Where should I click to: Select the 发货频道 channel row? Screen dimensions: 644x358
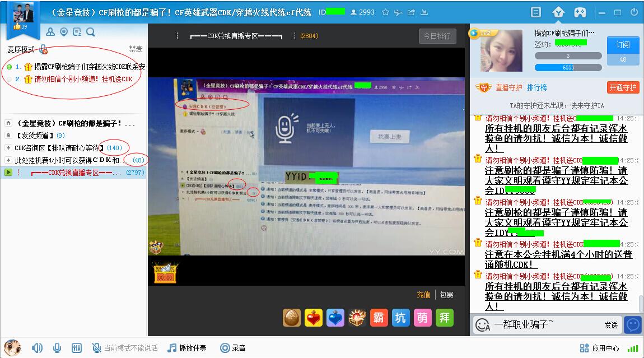pyautogui.click(x=74, y=135)
